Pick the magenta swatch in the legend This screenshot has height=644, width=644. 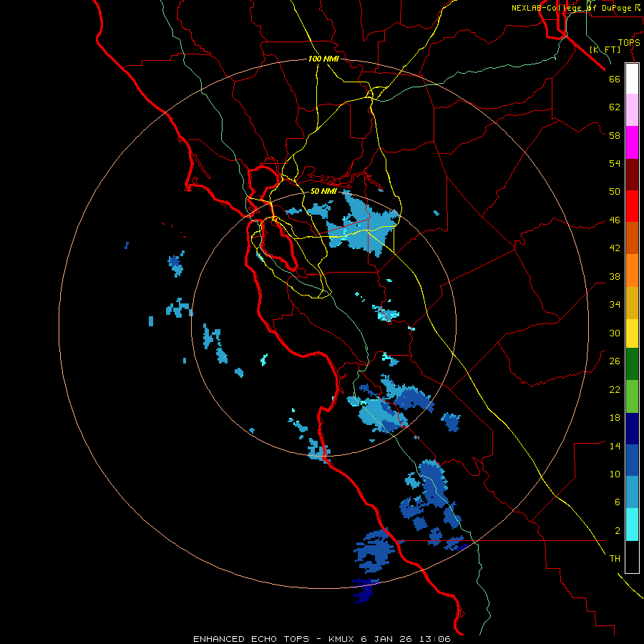pos(632,142)
